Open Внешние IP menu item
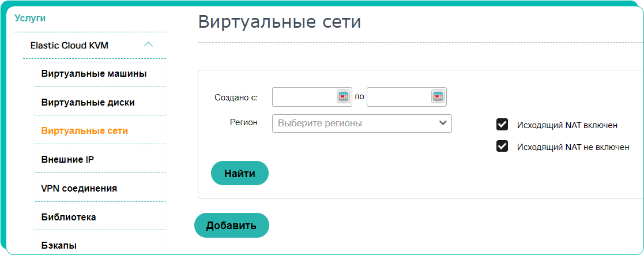The image size is (644, 255). click(68, 160)
